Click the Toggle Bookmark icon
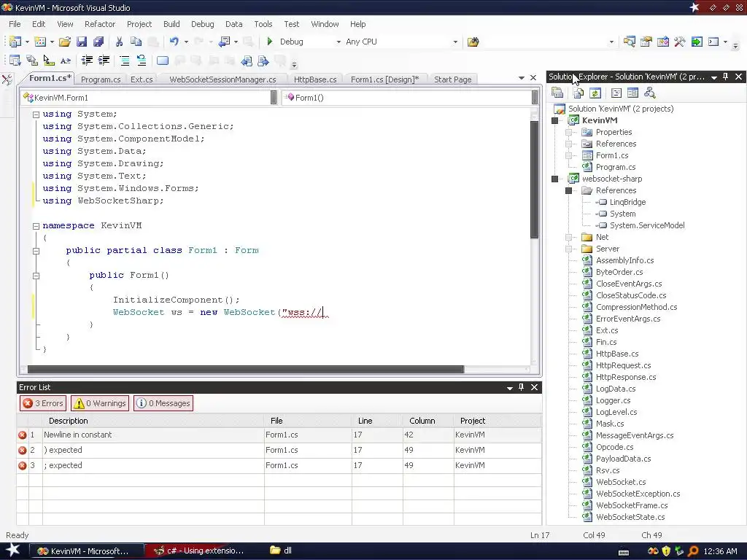This screenshot has height=560, width=747. 163,61
